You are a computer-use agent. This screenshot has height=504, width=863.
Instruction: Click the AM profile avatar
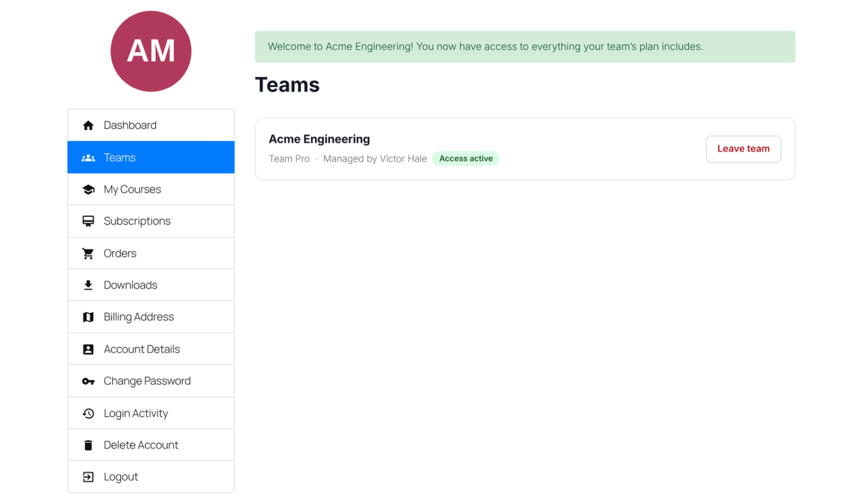pyautogui.click(x=151, y=51)
